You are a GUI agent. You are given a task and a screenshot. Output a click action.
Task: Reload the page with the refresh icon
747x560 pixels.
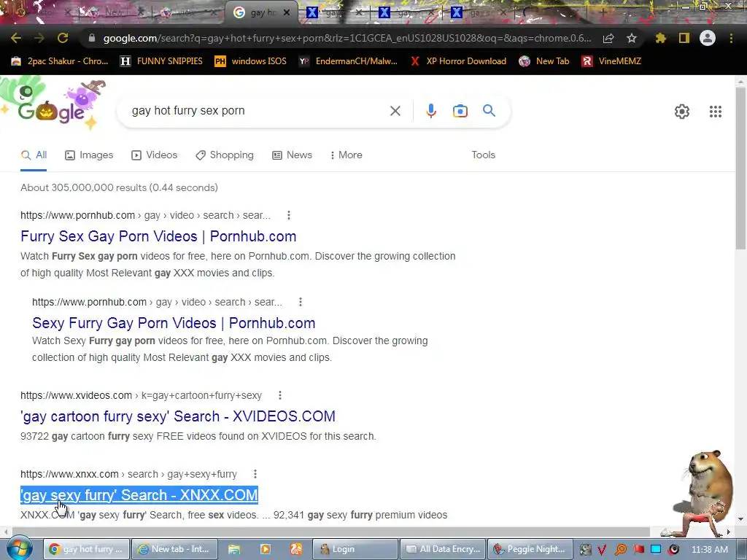coord(63,38)
